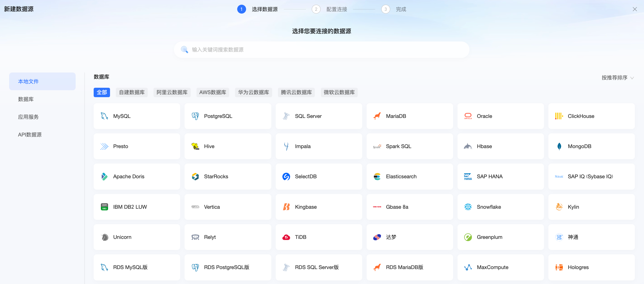The image size is (644, 284).
Task: Click the Hologres orange icon
Action: tap(559, 267)
